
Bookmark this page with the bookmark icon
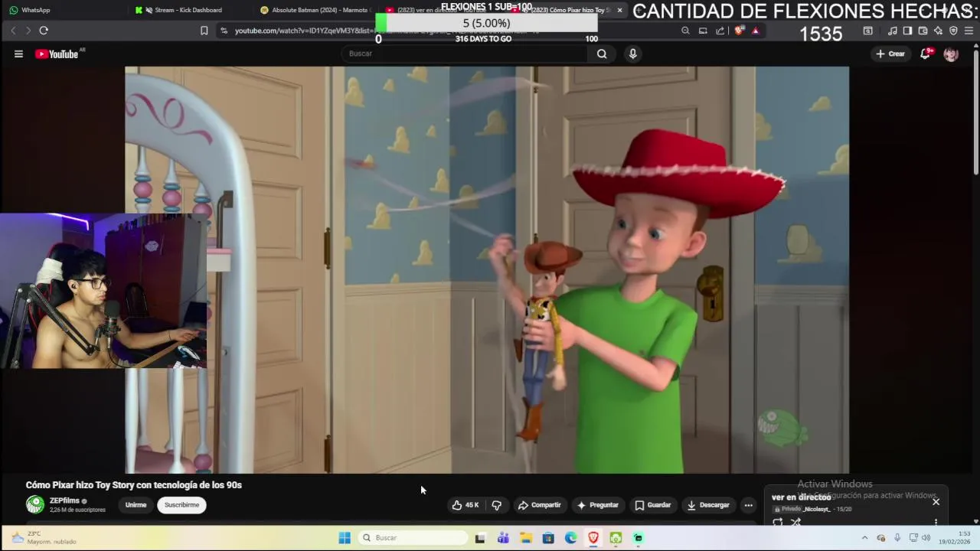(x=204, y=31)
